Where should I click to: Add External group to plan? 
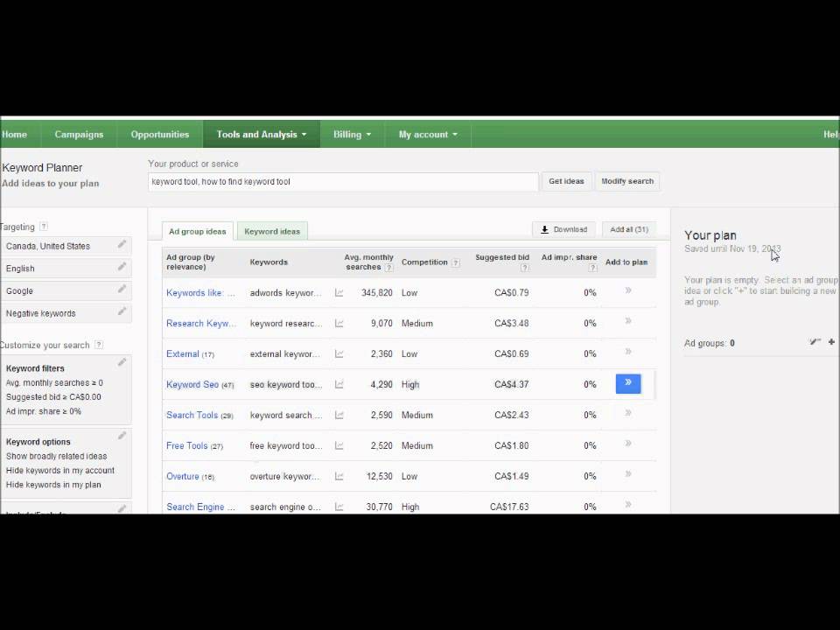[x=628, y=352]
